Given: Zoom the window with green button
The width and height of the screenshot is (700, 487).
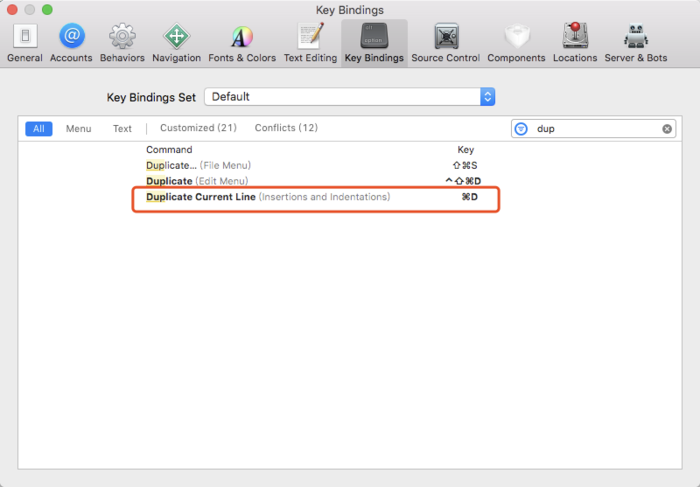Looking at the screenshot, I should tap(47, 9).
